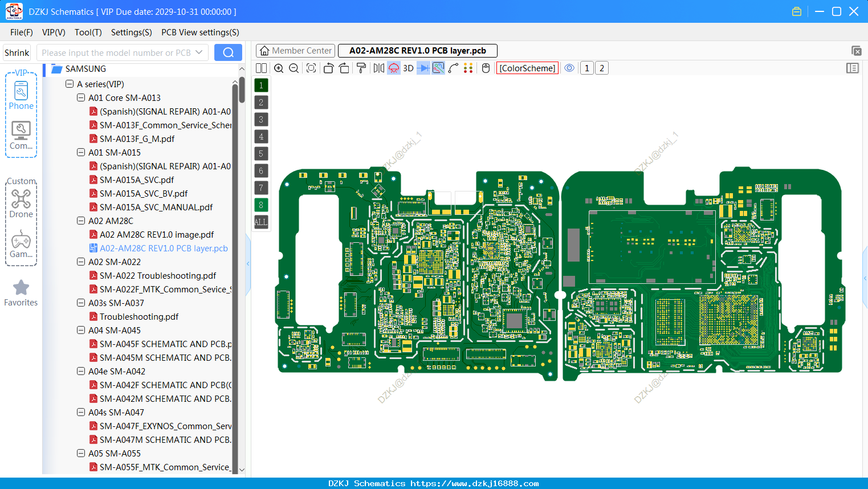This screenshot has height=489, width=868.
Task: Toggle PCB layer 3
Action: coord(261,120)
